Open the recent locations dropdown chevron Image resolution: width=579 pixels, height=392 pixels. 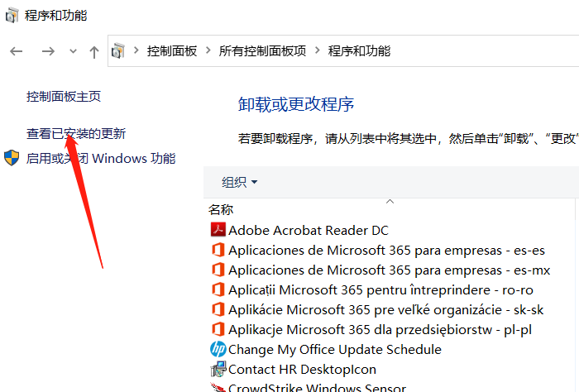[x=73, y=51]
